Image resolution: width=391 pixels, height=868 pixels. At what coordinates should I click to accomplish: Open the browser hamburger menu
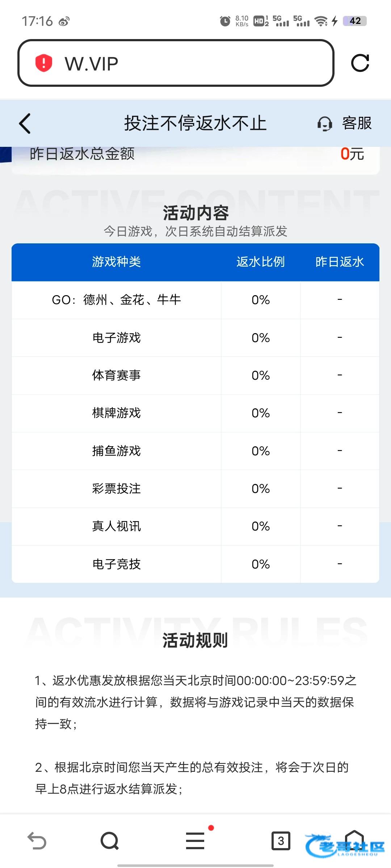(195, 841)
